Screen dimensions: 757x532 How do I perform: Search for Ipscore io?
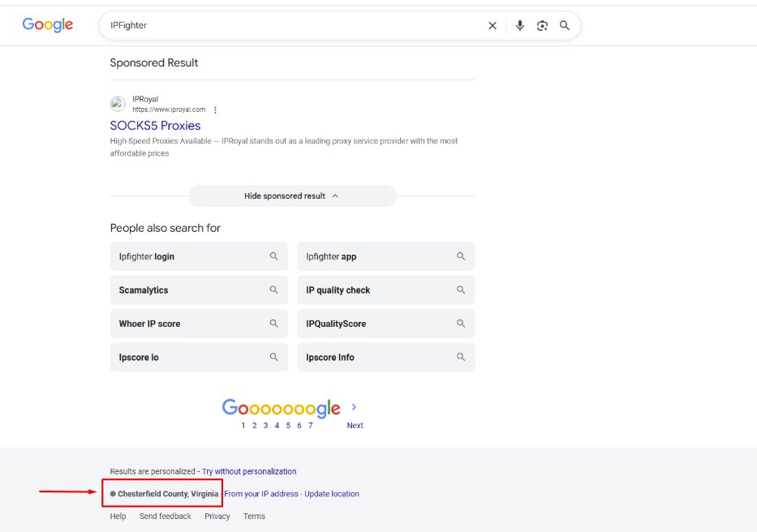coord(199,358)
